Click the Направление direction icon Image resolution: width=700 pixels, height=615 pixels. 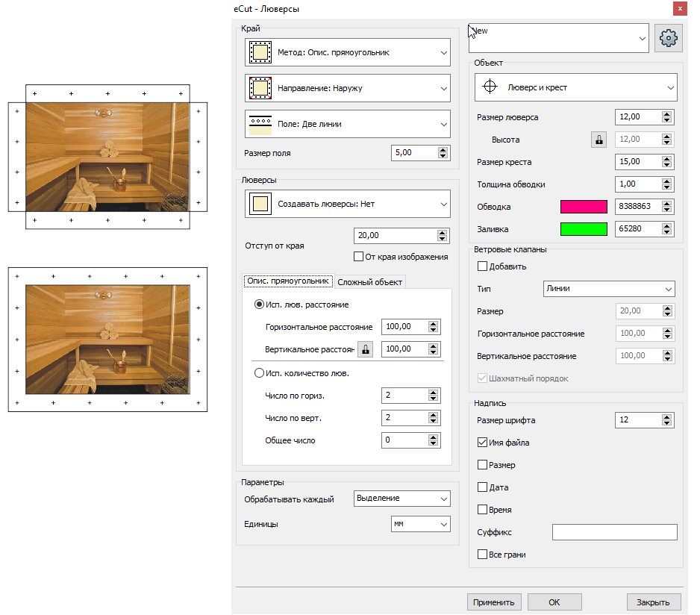(x=260, y=88)
